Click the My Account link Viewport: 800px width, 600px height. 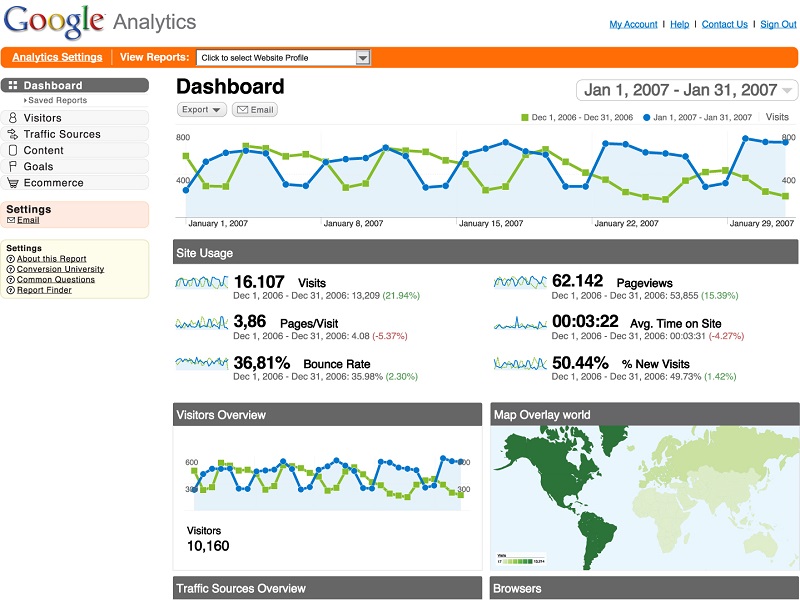[x=633, y=24]
